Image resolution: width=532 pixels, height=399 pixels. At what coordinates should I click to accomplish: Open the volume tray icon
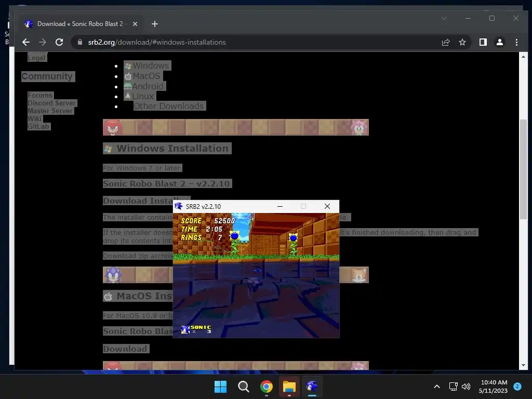point(466,387)
